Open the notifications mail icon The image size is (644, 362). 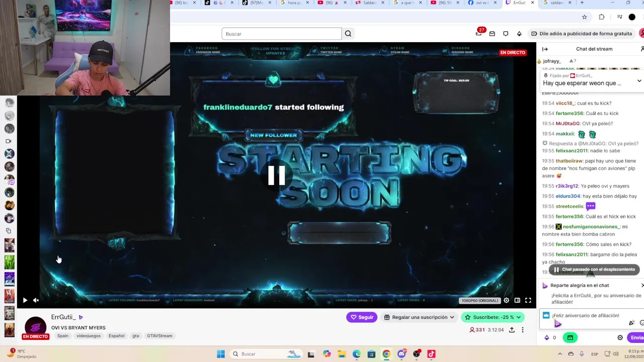[x=492, y=34]
